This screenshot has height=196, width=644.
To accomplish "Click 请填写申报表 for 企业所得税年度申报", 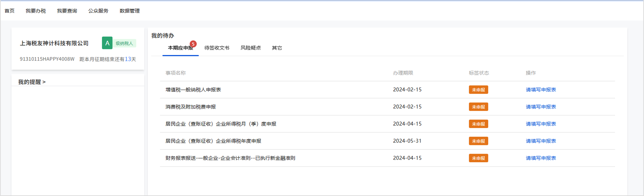I will tap(541, 141).
